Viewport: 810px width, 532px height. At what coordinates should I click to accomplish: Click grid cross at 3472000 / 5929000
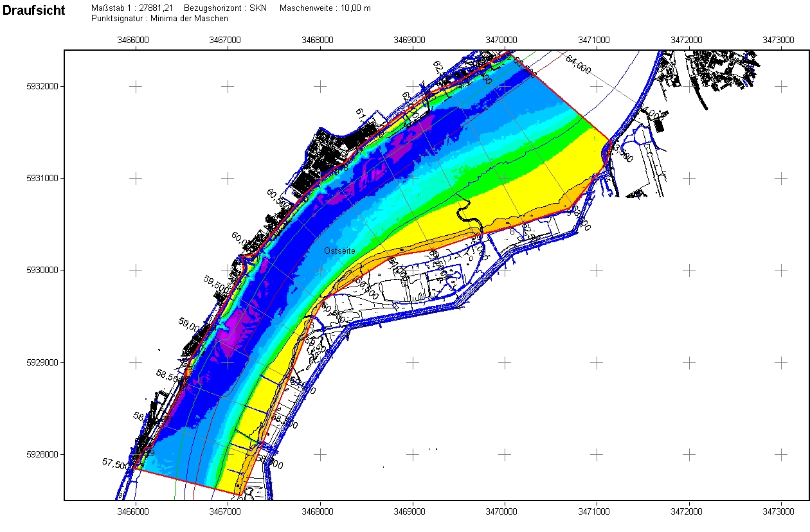(x=689, y=362)
